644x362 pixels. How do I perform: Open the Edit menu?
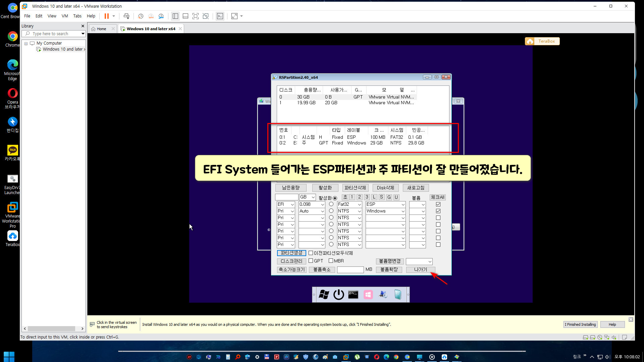39,16
